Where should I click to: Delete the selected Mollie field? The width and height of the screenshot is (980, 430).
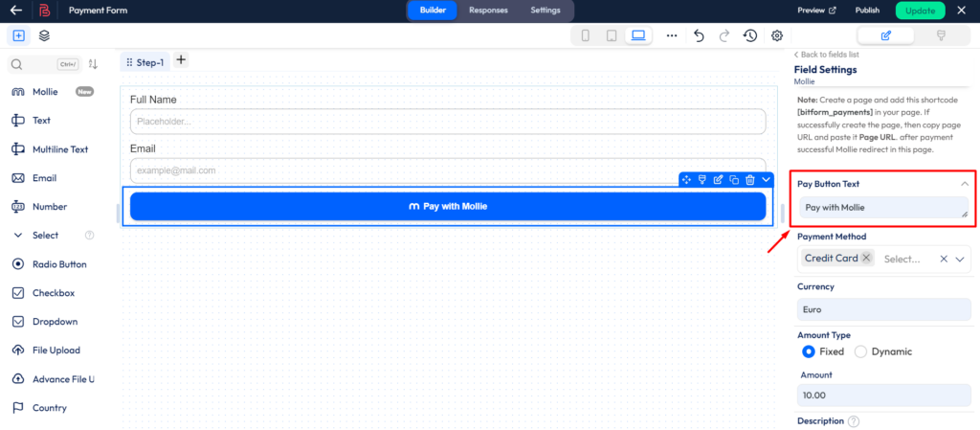[750, 180]
